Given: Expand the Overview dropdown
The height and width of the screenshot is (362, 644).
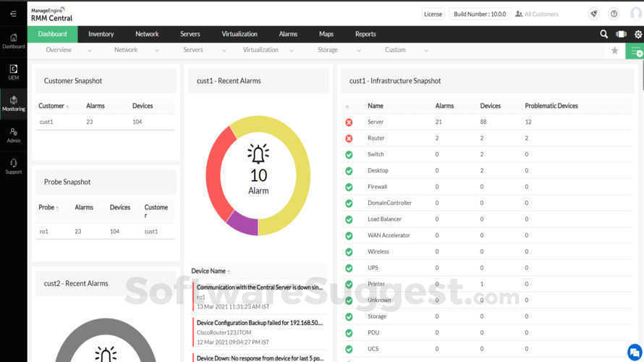Looking at the screenshot, I should pyautogui.click(x=90, y=51).
